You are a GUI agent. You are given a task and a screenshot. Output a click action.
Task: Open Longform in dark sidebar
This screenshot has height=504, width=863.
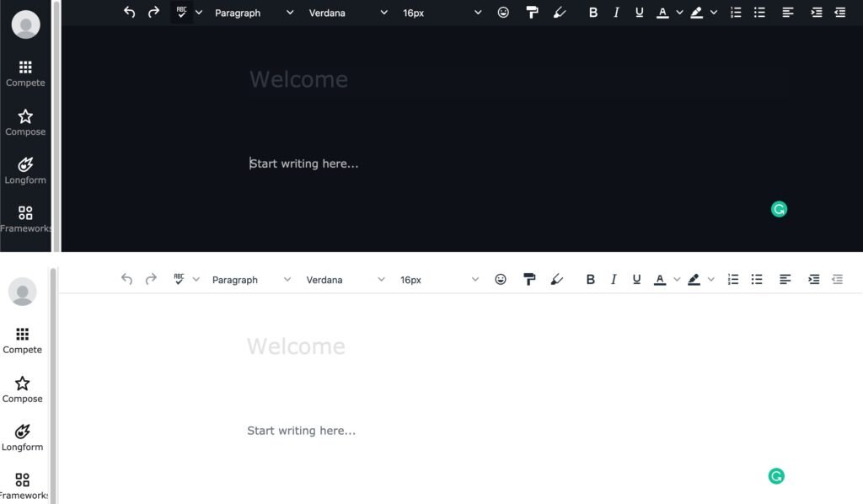click(x=25, y=170)
